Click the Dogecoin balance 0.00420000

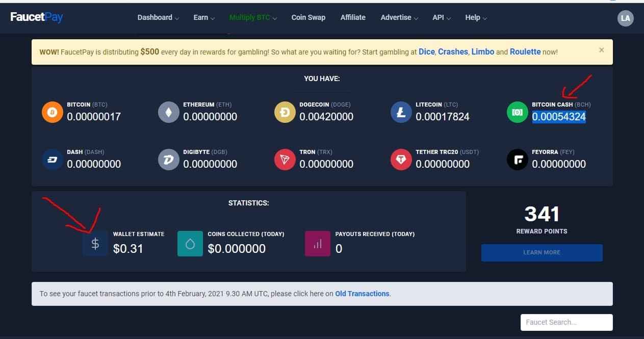[x=326, y=117]
